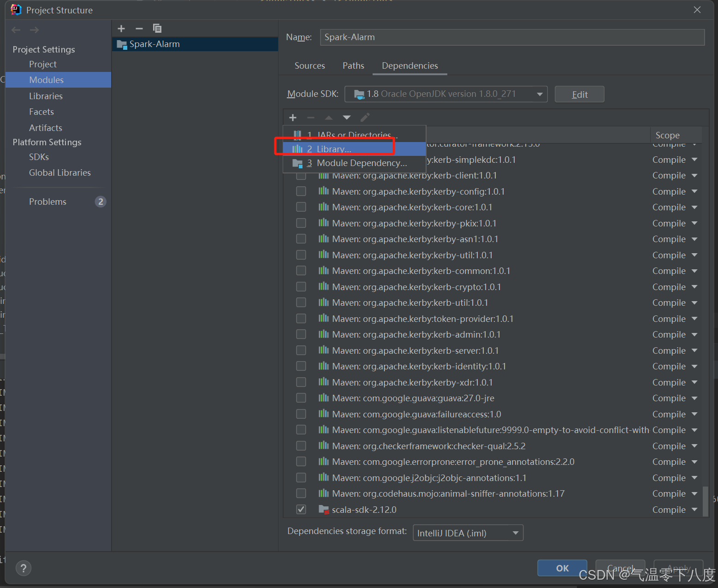
Task: Click the back navigation arrow icon
Action: [x=16, y=30]
